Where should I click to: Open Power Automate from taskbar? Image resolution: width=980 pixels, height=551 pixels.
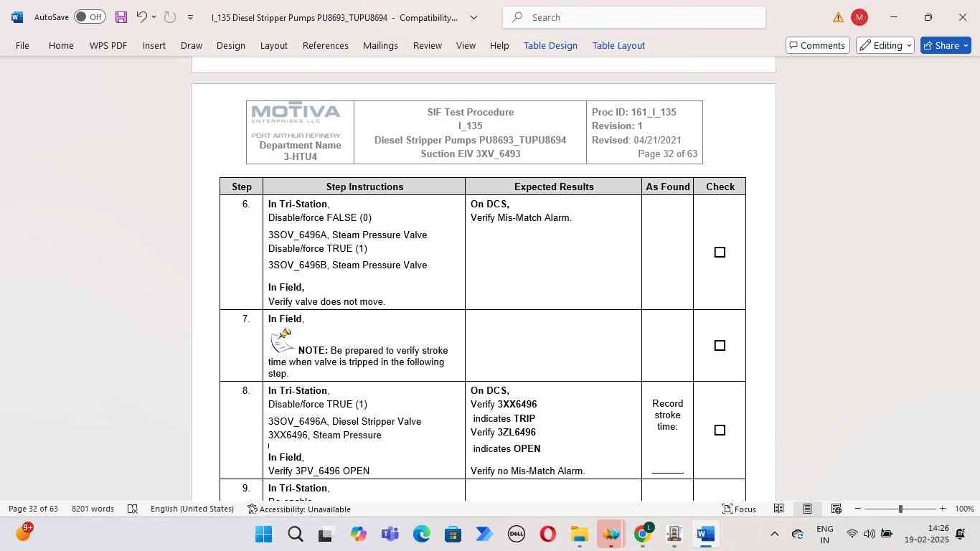pyautogui.click(x=484, y=534)
